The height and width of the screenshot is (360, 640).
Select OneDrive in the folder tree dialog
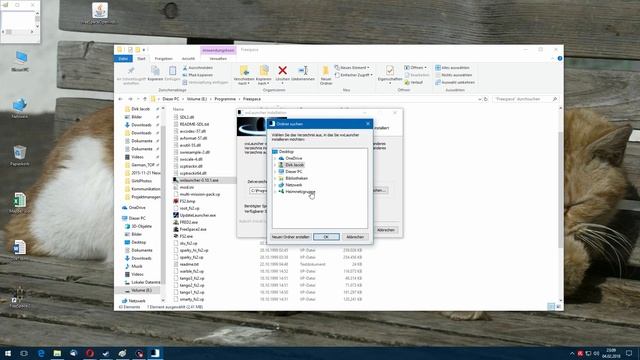point(293,158)
